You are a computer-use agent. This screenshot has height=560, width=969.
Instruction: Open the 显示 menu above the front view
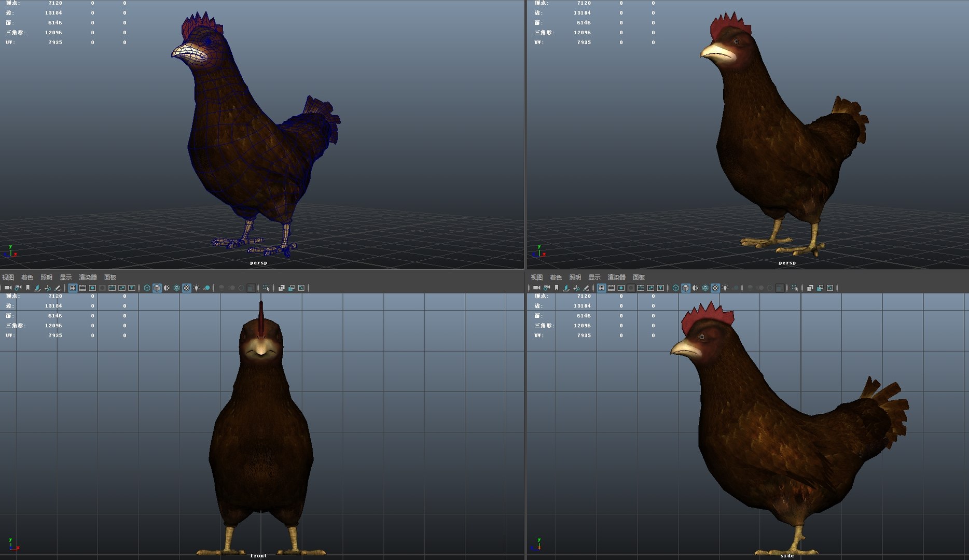pyautogui.click(x=66, y=277)
